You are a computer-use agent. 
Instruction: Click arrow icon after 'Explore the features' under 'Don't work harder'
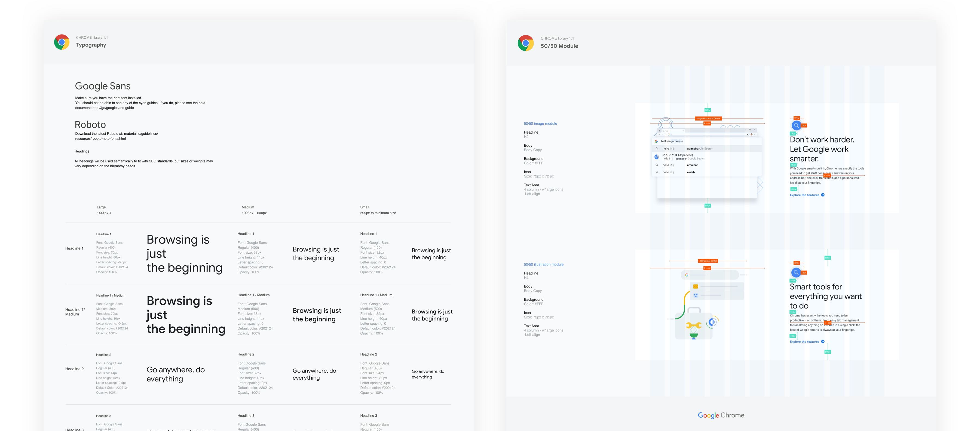click(823, 195)
